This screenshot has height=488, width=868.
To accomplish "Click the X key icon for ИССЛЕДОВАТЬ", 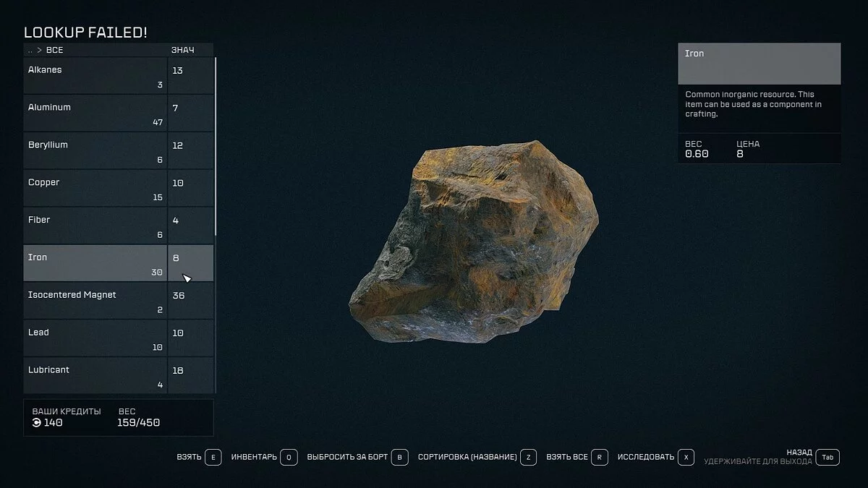I will click(686, 457).
